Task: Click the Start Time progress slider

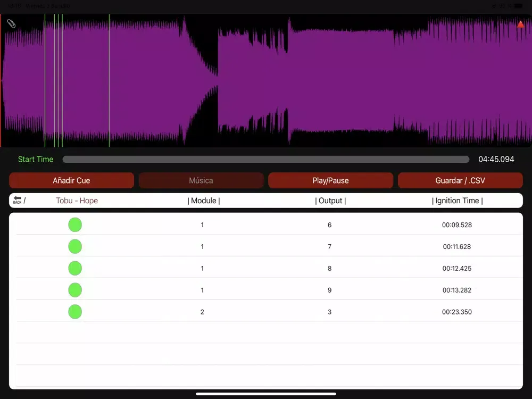Action: click(266, 159)
